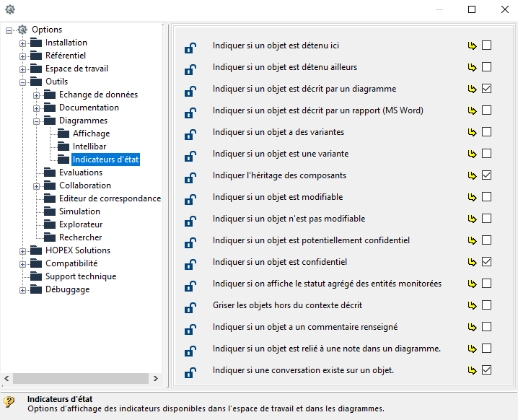Click the padlock icon beside 'détenu ici'
The height and width of the screenshot is (420, 518).
click(x=190, y=48)
